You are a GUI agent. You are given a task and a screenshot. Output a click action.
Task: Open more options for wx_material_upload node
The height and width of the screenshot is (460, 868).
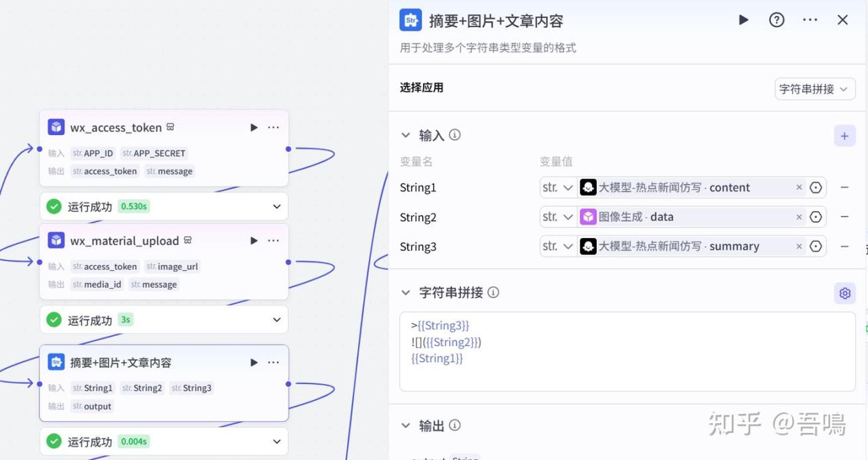tap(273, 241)
